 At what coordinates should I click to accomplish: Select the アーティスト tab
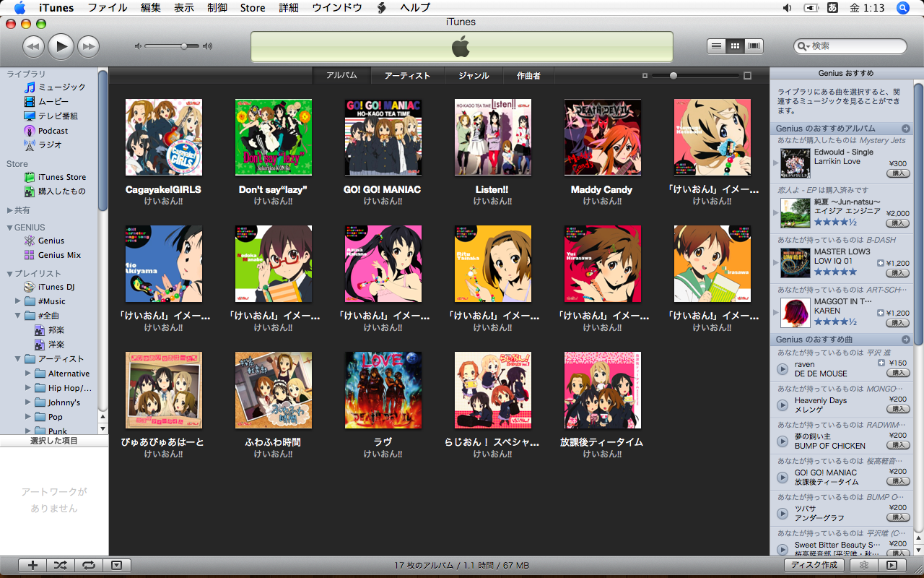click(x=407, y=75)
